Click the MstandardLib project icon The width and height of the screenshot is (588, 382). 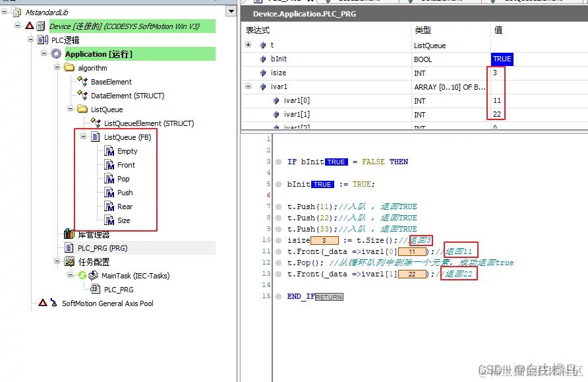click(x=17, y=13)
